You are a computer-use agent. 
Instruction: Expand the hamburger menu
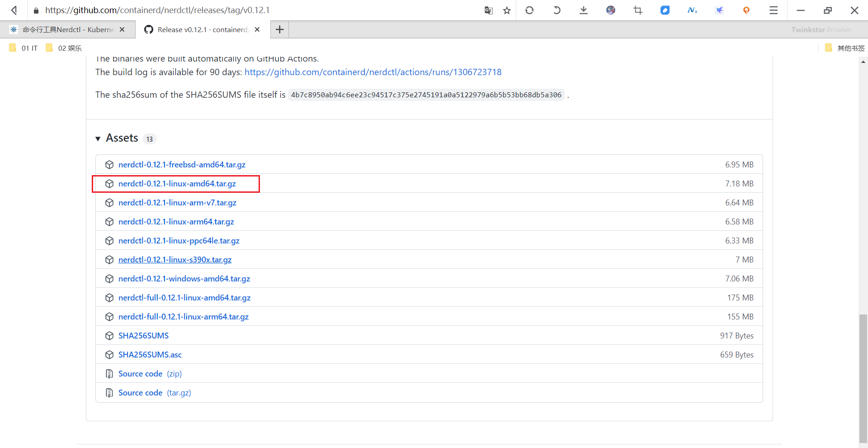774,10
